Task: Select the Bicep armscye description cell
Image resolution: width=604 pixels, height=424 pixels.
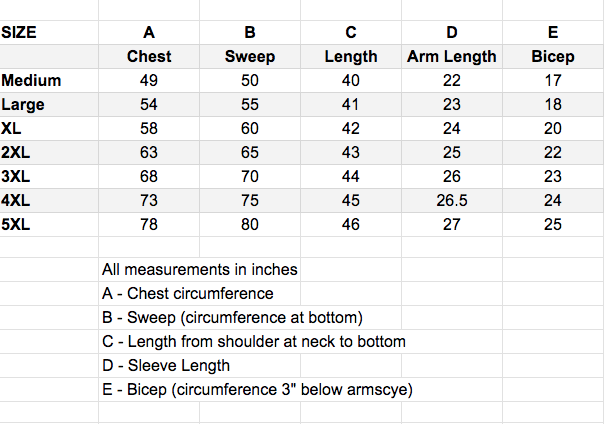Action: pyautogui.click(x=258, y=389)
